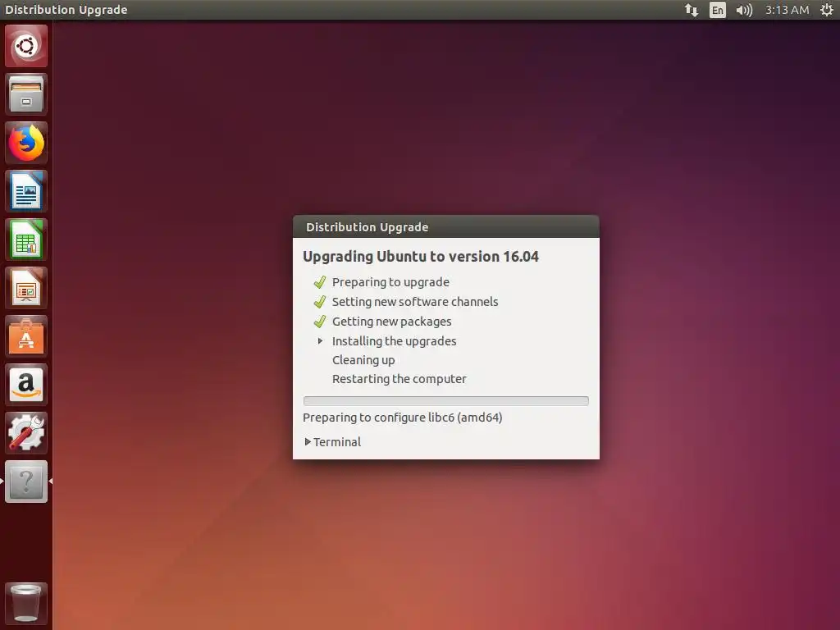Click the Distribution Upgrade dialog title bar
Image resolution: width=840 pixels, height=630 pixels.
(x=445, y=226)
